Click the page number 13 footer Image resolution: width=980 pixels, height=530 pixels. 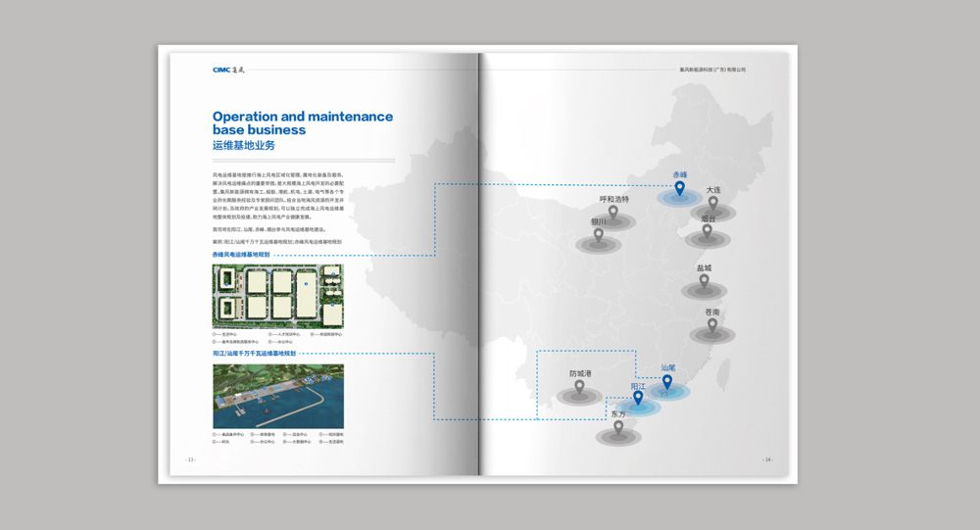point(190,459)
